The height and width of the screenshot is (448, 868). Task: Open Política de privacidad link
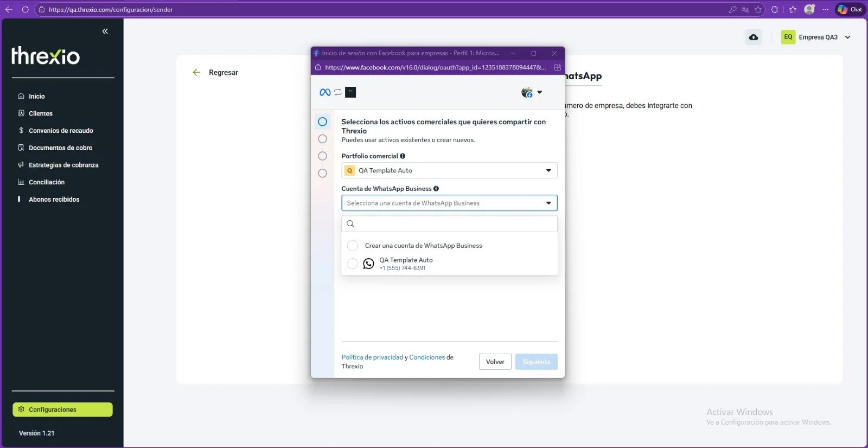click(372, 357)
